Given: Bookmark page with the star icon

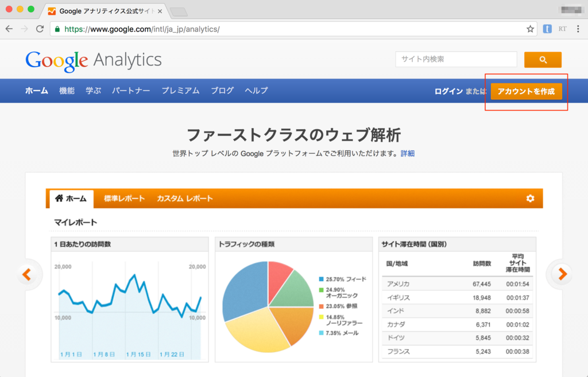Looking at the screenshot, I should (530, 29).
